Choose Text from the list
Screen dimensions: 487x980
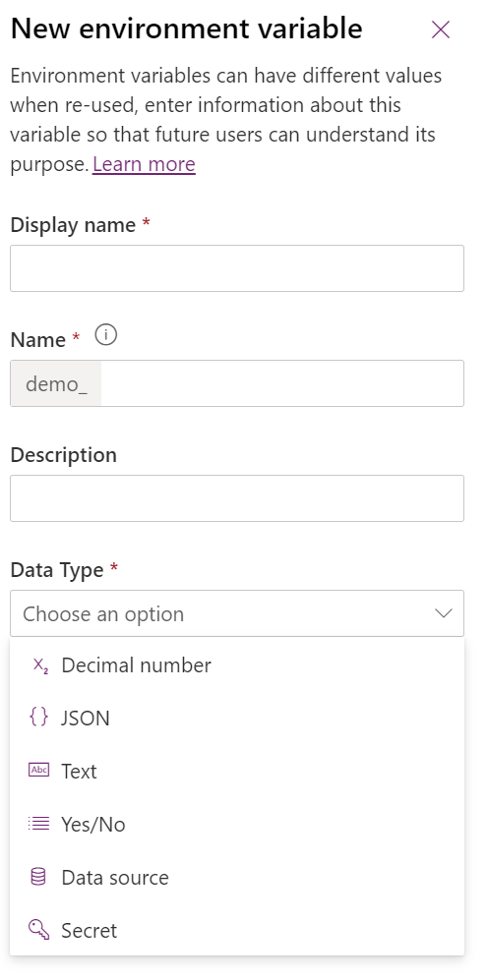tap(237, 771)
